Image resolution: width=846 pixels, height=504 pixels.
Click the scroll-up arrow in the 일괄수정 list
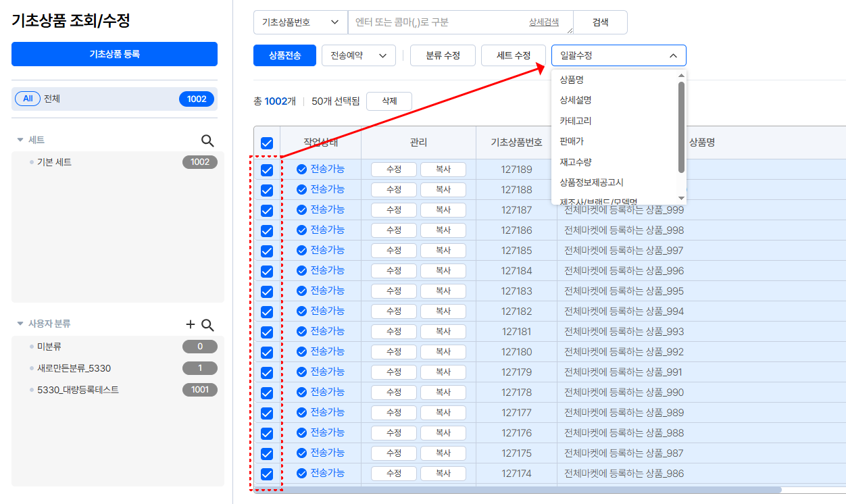point(681,76)
